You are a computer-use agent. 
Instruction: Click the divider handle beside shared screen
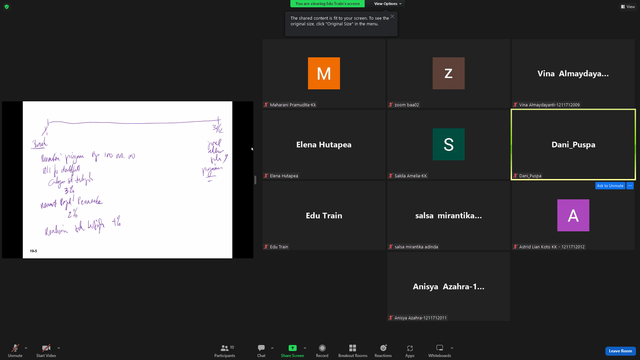(x=255, y=180)
